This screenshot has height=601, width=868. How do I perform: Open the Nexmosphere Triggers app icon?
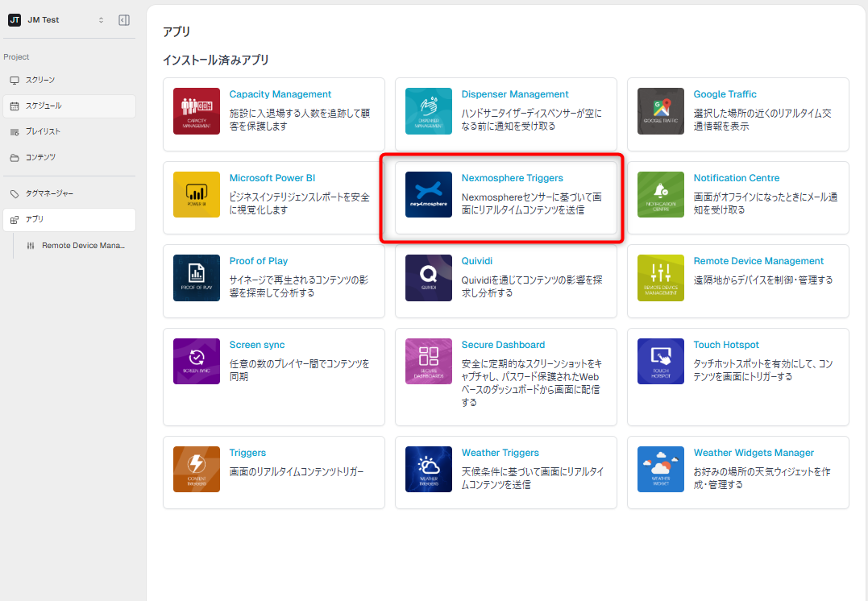[x=429, y=195]
